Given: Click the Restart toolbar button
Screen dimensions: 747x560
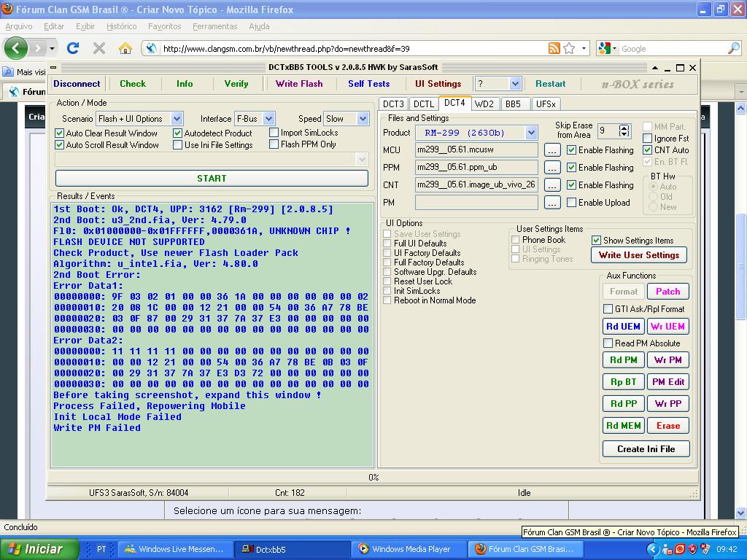Looking at the screenshot, I should [550, 84].
